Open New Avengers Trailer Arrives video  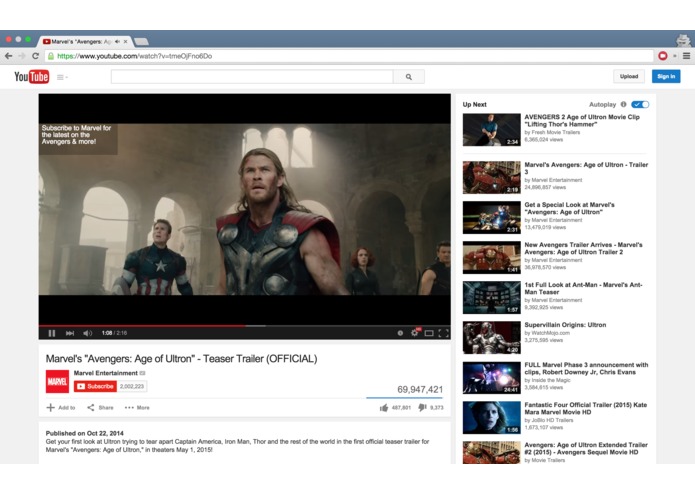(x=583, y=248)
